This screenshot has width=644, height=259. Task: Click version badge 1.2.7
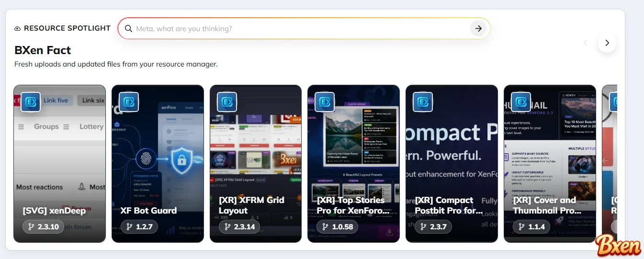(x=139, y=227)
